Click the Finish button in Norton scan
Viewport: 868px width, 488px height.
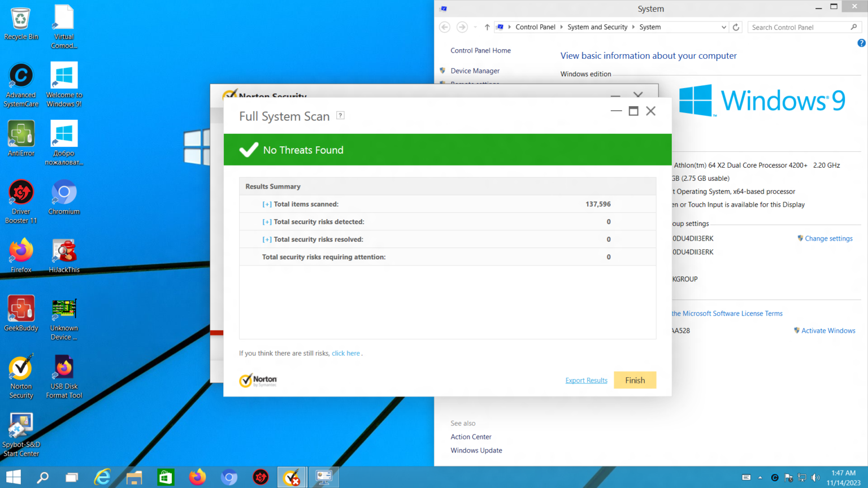635,380
